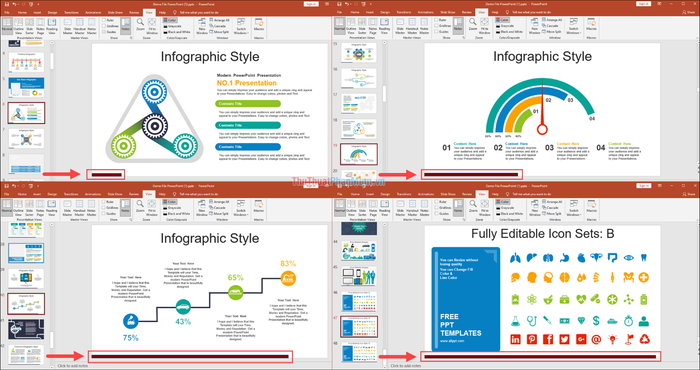700x370 pixels.
Task: Click Zoom magnifier in top-right window
Action: click(473, 25)
